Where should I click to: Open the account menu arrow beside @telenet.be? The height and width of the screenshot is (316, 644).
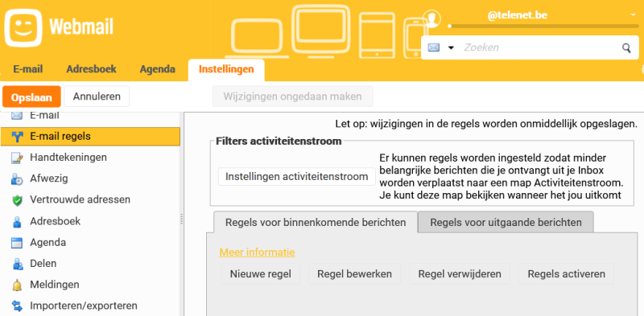(x=633, y=15)
